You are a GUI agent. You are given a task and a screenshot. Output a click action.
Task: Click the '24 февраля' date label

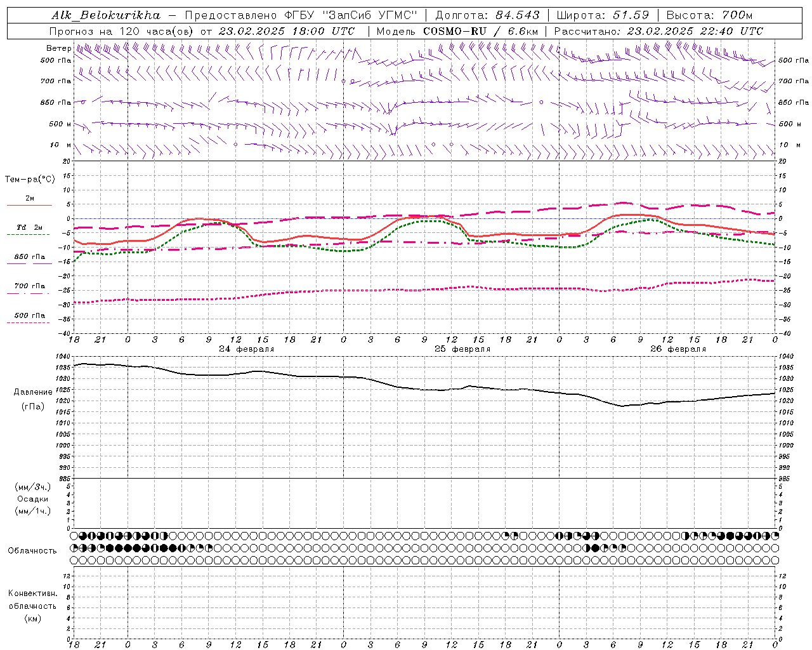(x=247, y=349)
